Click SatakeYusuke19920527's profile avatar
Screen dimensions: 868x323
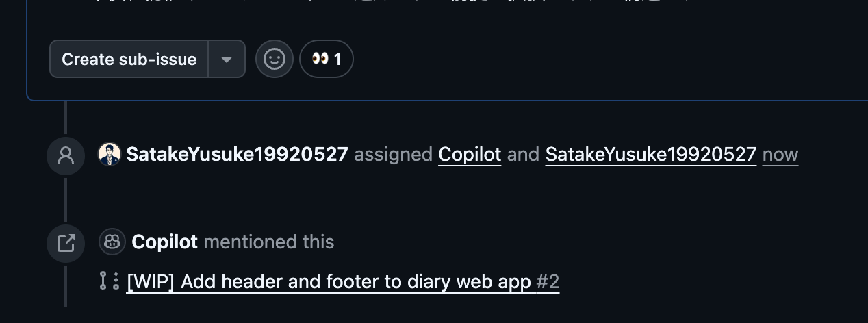click(x=110, y=155)
